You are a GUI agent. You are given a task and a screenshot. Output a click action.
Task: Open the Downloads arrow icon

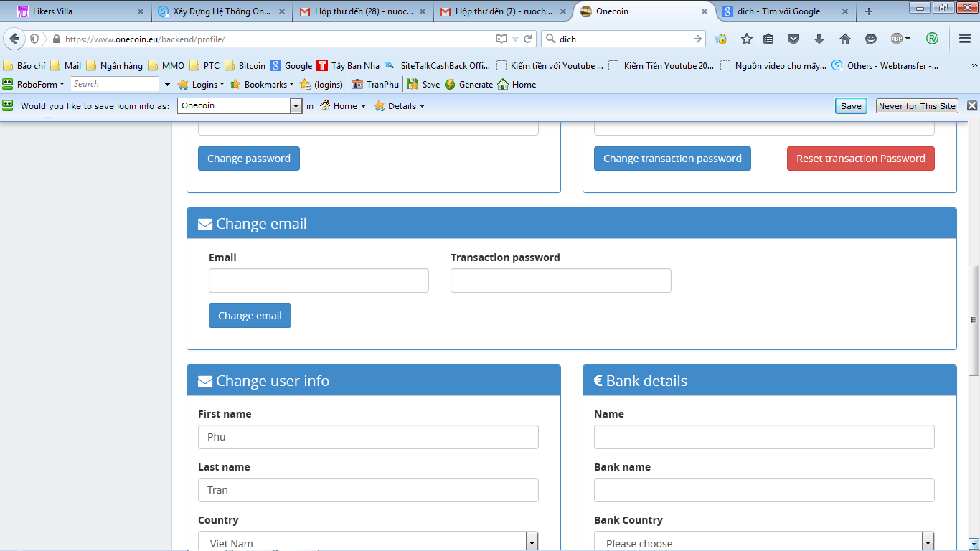coord(819,39)
